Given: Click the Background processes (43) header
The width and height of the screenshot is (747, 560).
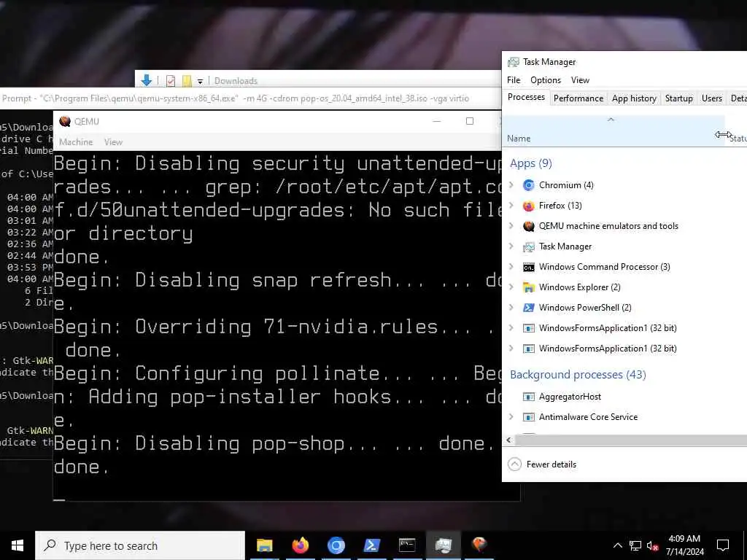Looking at the screenshot, I should (x=578, y=375).
